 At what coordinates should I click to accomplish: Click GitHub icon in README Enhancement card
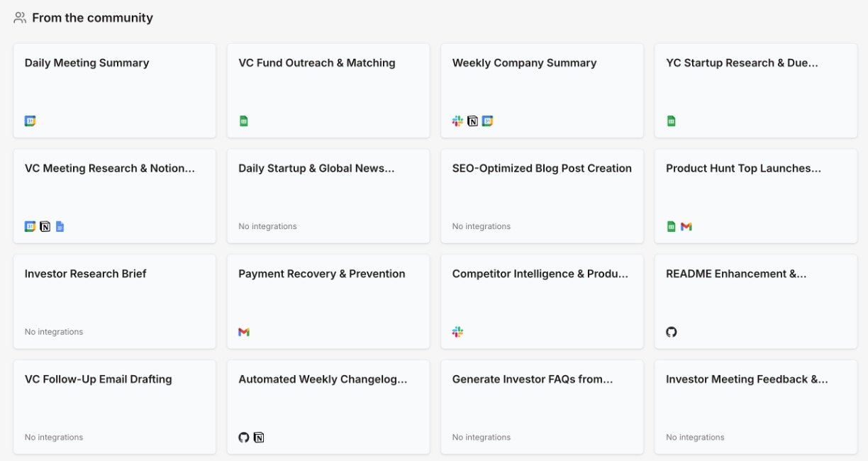coord(671,332)
